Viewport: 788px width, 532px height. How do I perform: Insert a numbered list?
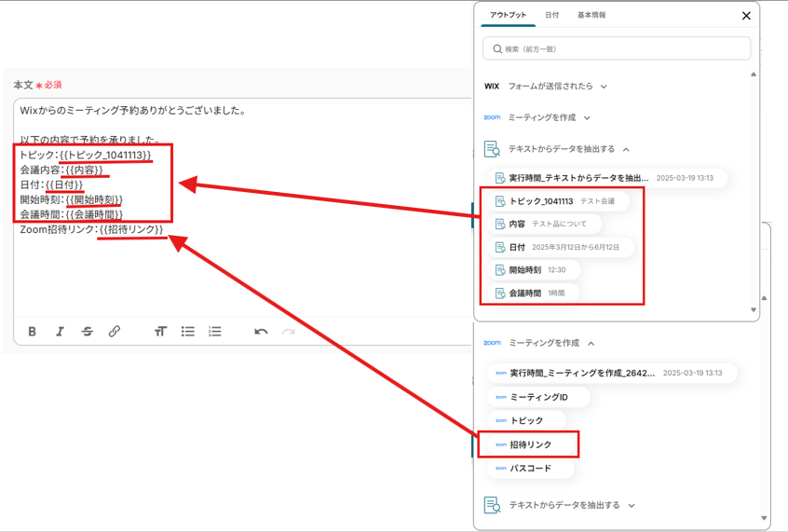pyautogui.click(x=215, y=332)
